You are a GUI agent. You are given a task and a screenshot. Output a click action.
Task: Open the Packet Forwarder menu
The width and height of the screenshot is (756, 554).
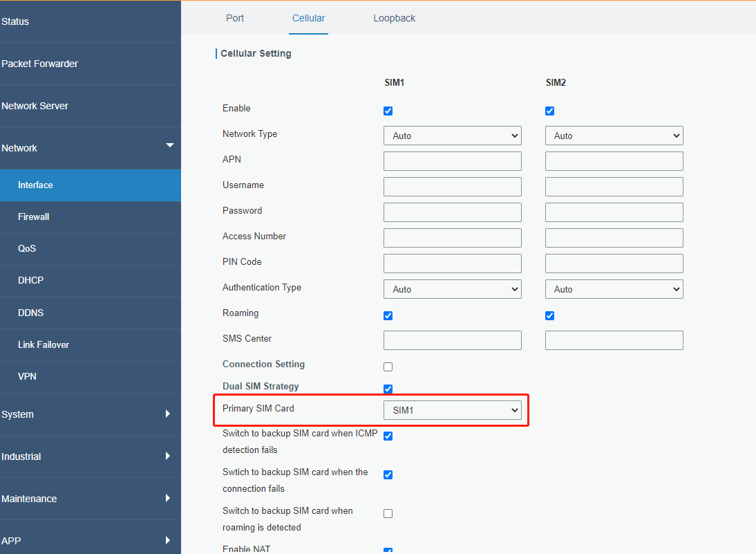(x=40, y=64)
